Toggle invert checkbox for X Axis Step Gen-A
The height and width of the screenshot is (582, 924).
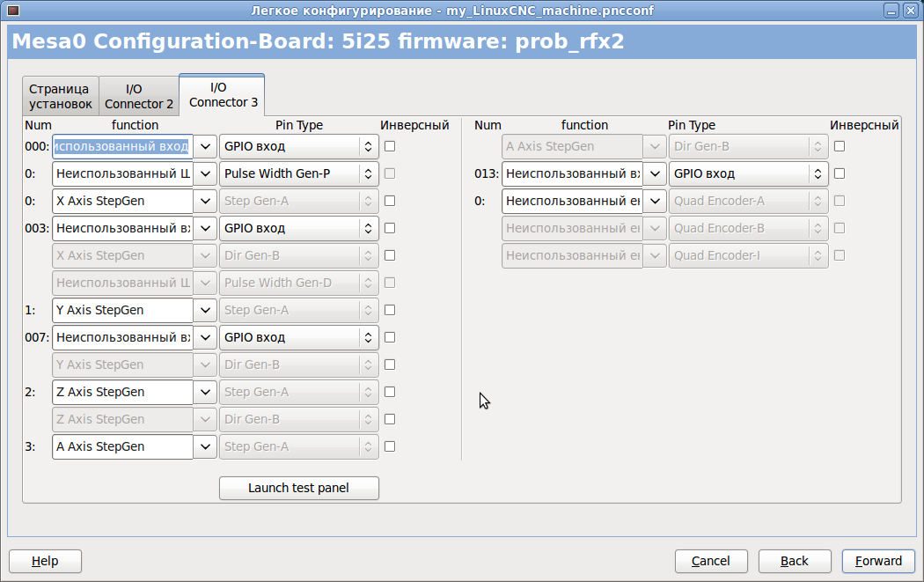(x=390, y=201)
